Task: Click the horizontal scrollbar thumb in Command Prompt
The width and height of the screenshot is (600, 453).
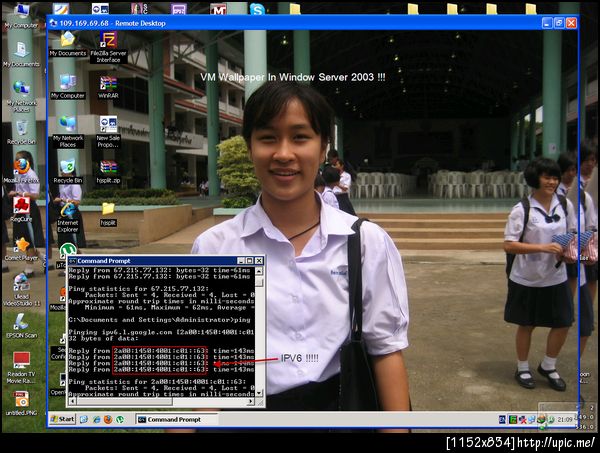Action: tap(124, 401)
